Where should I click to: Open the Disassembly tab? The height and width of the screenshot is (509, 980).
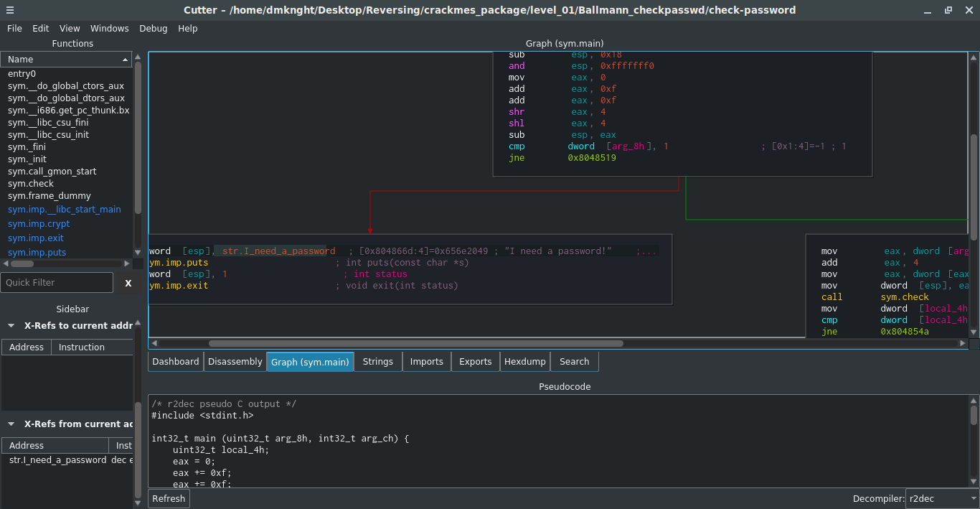(x=235, y=361)
